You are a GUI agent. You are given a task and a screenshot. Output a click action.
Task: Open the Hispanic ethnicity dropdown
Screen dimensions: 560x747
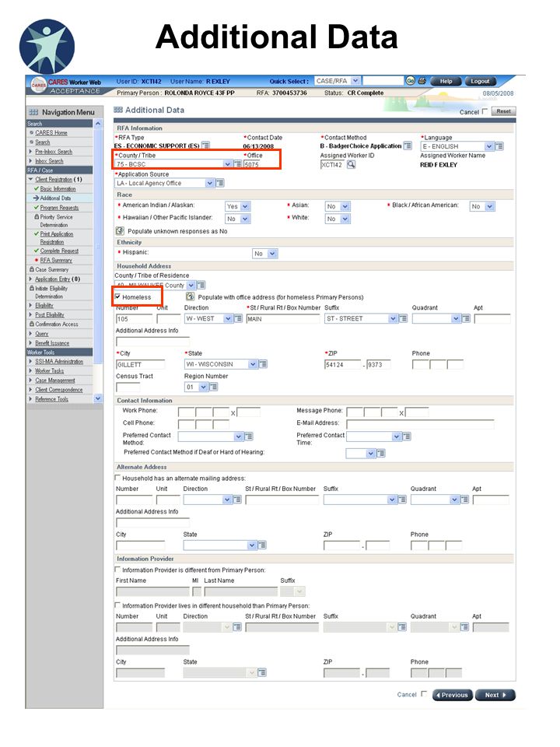(x=264, y=254)
